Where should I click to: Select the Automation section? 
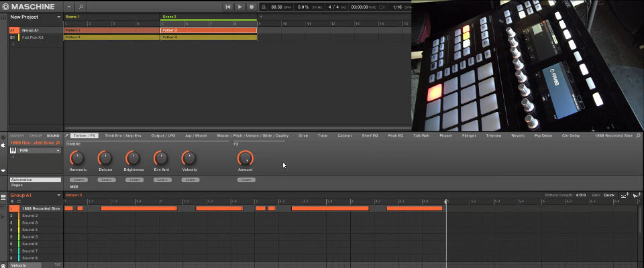point(36,180)
